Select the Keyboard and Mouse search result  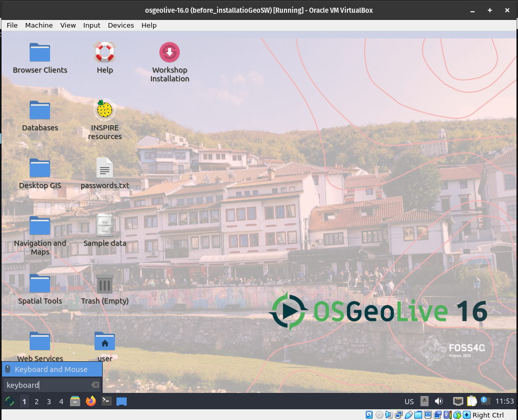52,369
